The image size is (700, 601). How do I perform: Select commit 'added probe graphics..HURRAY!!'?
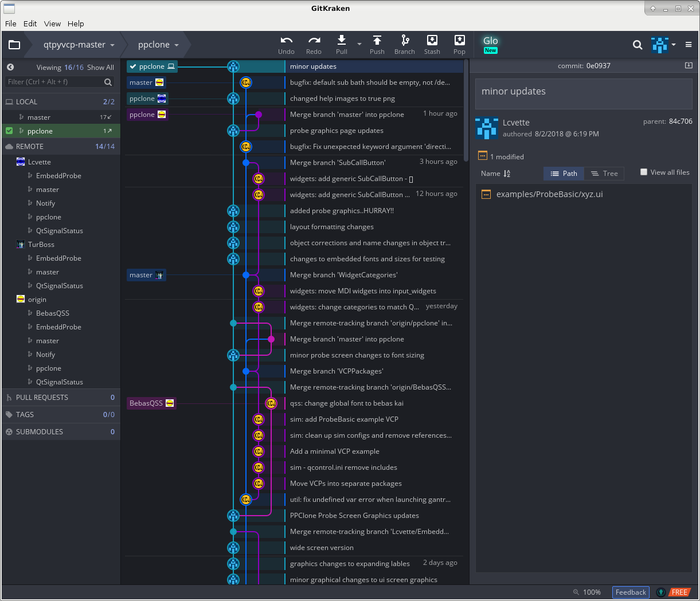[342, 211]
